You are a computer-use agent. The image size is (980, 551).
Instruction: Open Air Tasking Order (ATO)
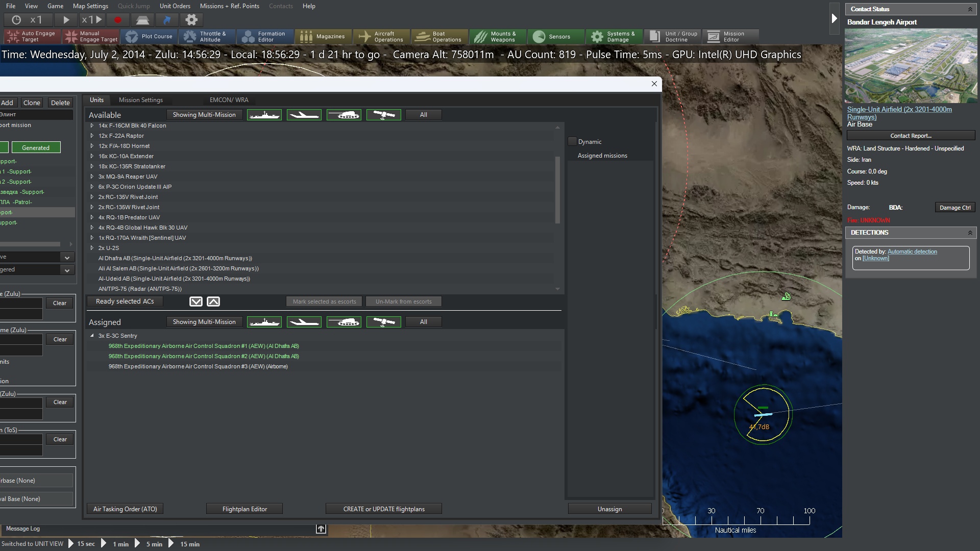pyautogui.click(x=125, y=509)
